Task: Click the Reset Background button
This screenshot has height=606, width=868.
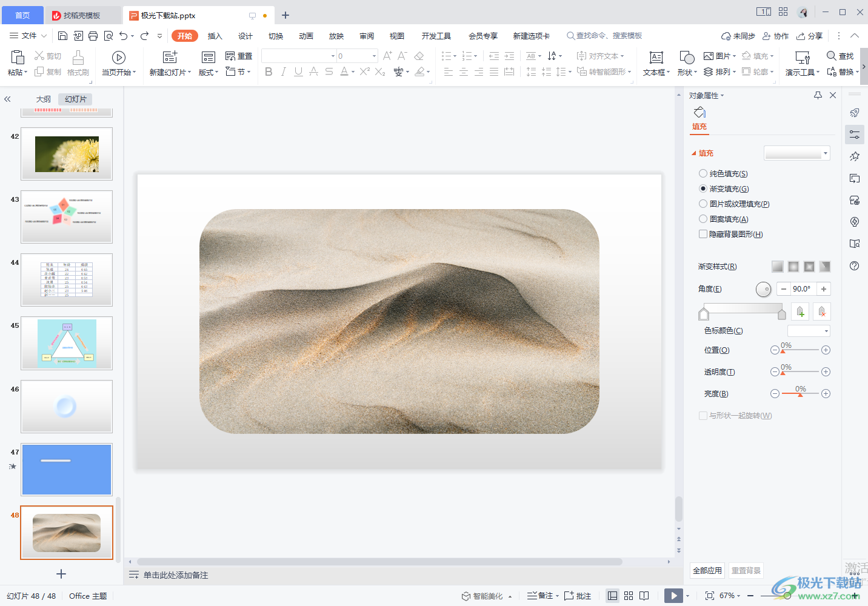Action: point(746,570)
